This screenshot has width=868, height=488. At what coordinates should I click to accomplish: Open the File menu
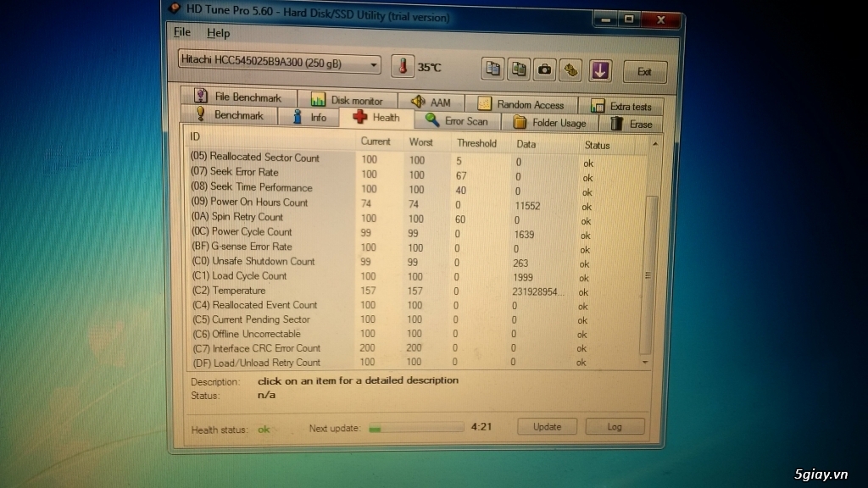(181, 32)
